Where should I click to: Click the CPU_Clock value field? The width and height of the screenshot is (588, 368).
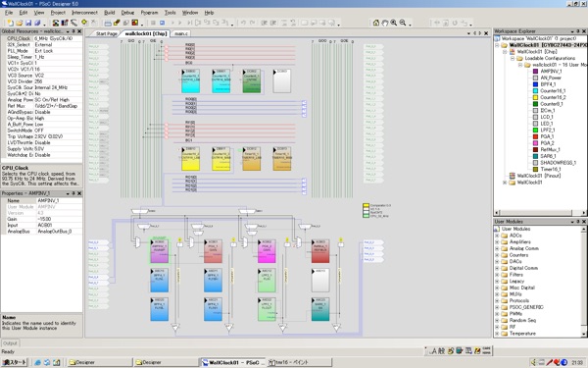pyautogui.click(x=58, y=38)
